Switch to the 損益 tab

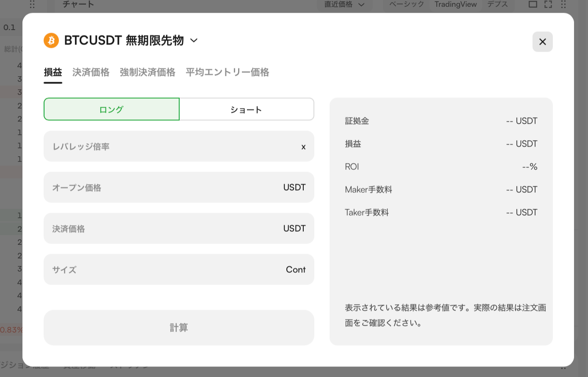pos(53,72)
